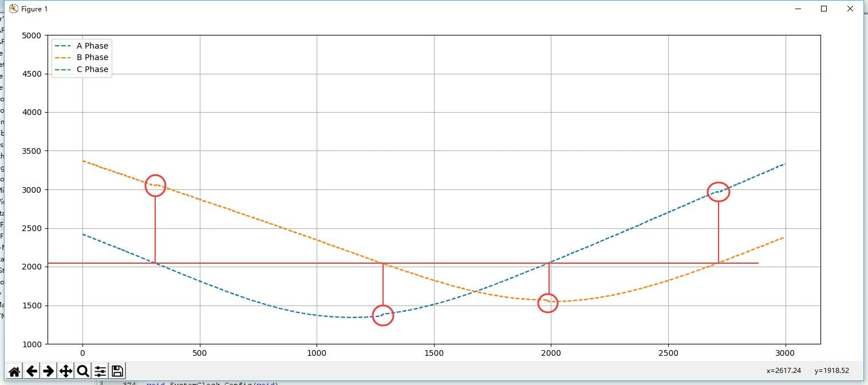The image size is (868, 385).
Task: Click the 500 tick label on the x-axis
Action: click(x=200, y=353)
